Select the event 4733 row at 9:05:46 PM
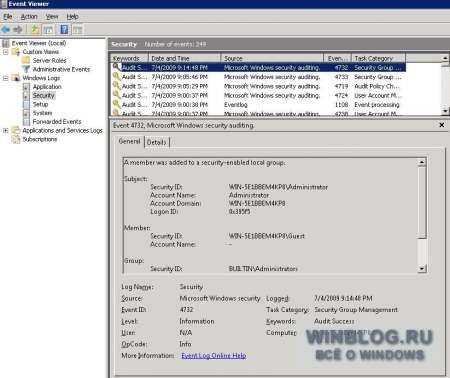The width and height of the screenshot is (450, 378). tap(258, 77)
